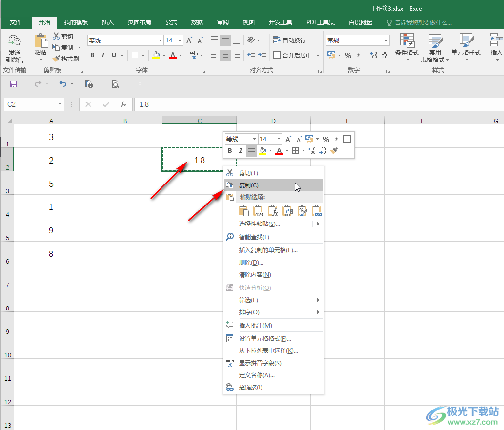Open print preview from the quick access toolbar
This screenshot has height=430, width=504.
[x=115, y=84]
